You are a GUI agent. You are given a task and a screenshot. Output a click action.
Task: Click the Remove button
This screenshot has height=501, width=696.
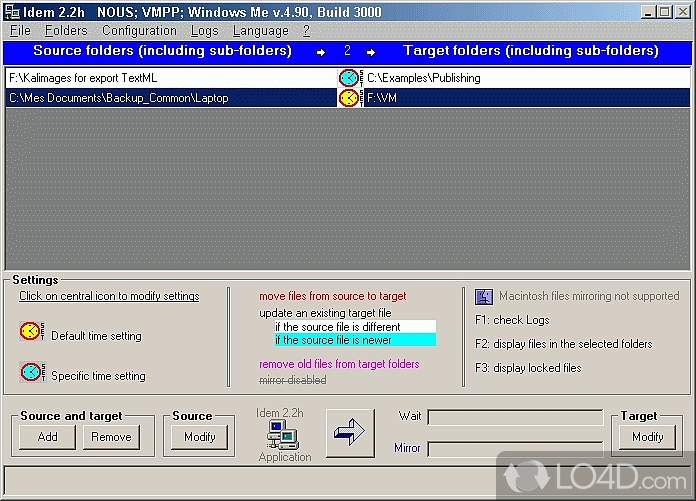[111, 437]
